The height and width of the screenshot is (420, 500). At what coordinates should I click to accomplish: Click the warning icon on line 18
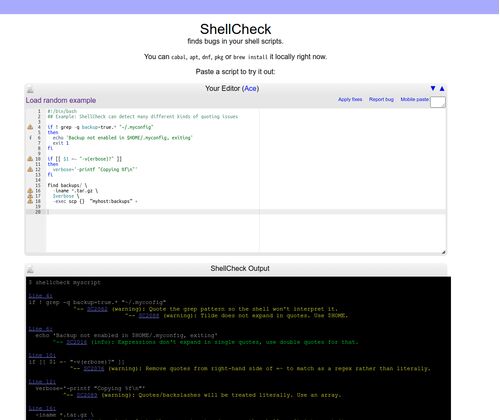click(x=30, y=201)
